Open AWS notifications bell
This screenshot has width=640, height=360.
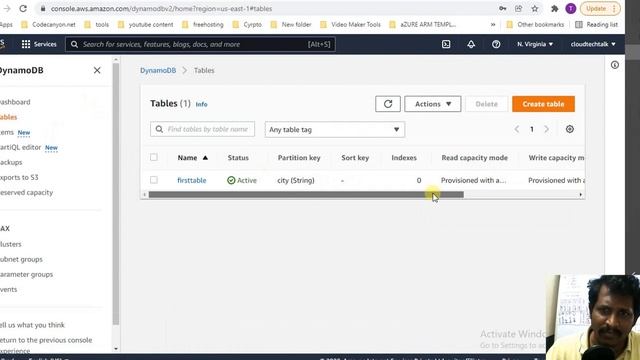(471, 44)
